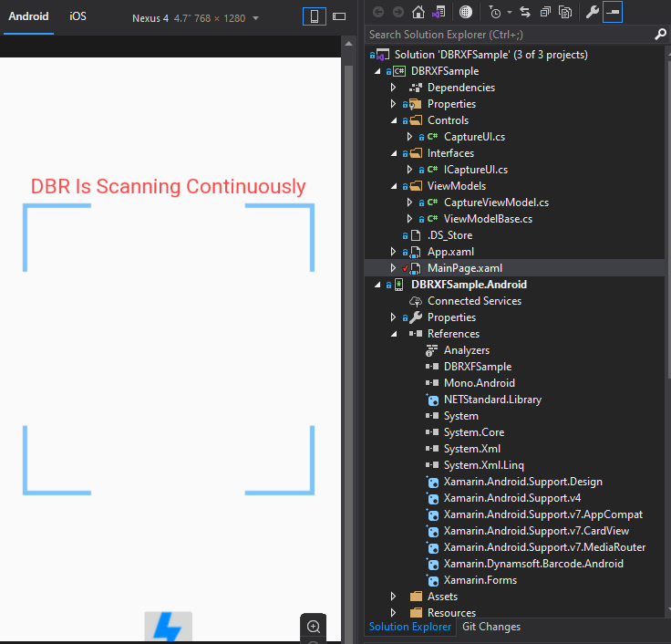Select the Mono.Android reference

479,383
